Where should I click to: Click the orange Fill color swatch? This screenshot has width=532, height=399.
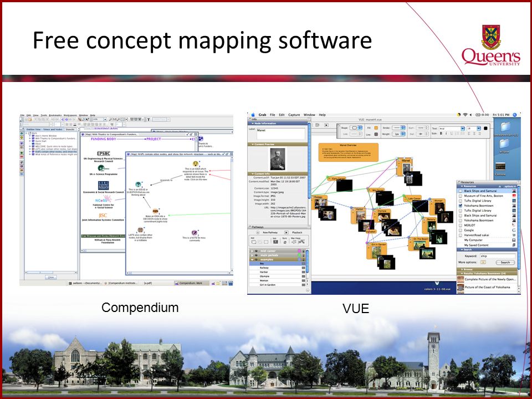tap(376, 128)
